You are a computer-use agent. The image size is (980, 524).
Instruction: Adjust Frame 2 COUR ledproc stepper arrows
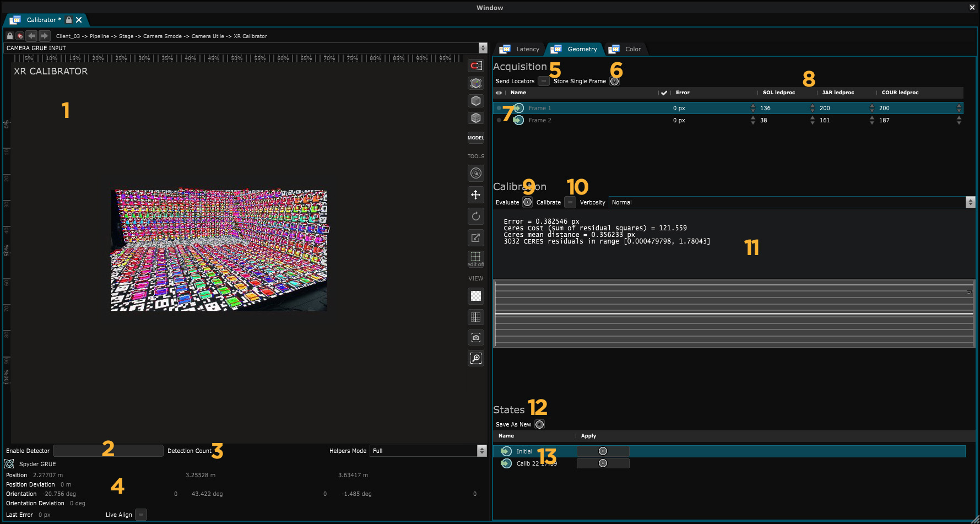[x=959, y=120]
